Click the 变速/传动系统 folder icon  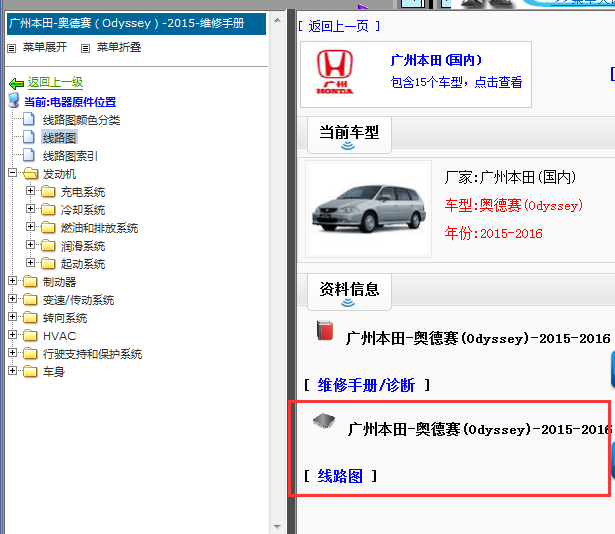30,299
